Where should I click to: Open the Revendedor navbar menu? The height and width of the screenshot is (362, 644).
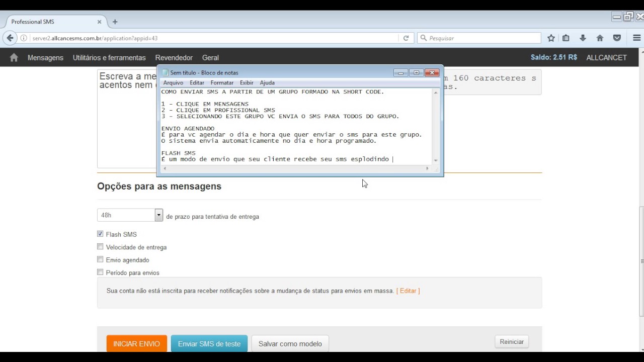[174, 58]
